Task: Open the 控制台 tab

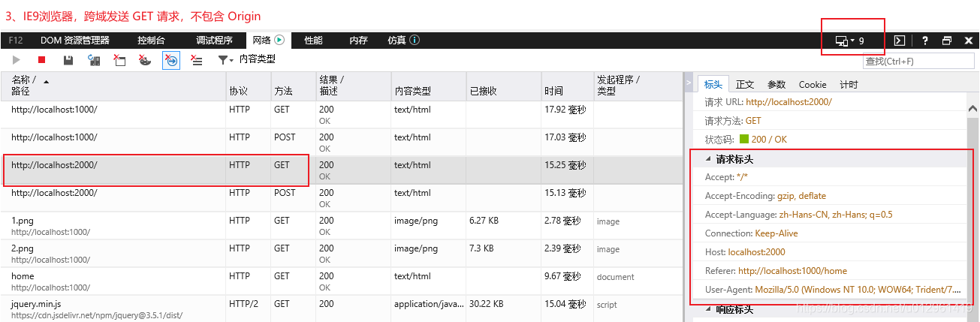Action: coord(151,41)
